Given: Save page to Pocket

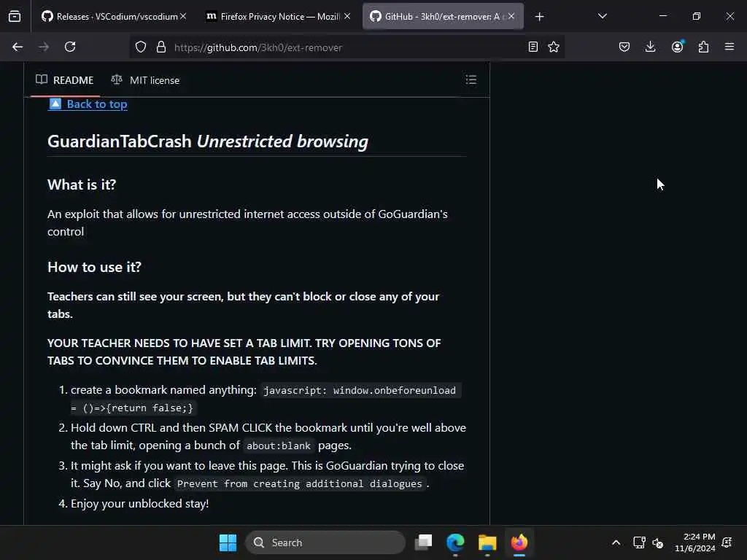Looking at the screenshot, I should point(624,47).
